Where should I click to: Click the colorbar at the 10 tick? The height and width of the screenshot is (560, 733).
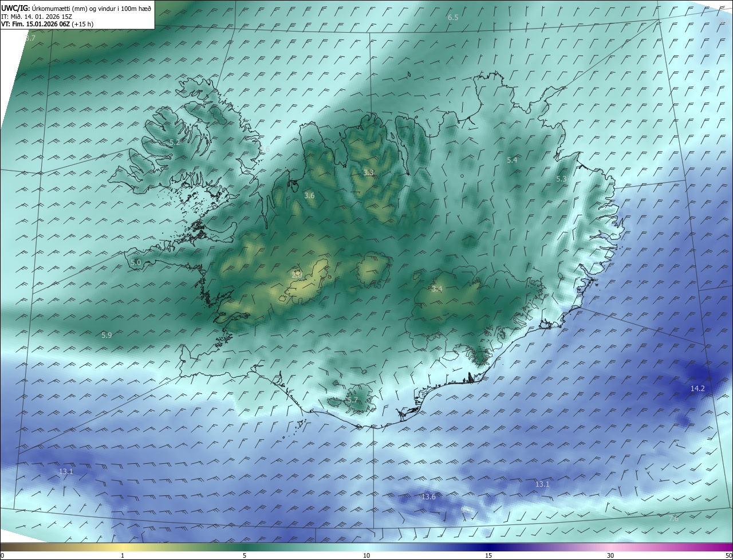coord(366,547)
